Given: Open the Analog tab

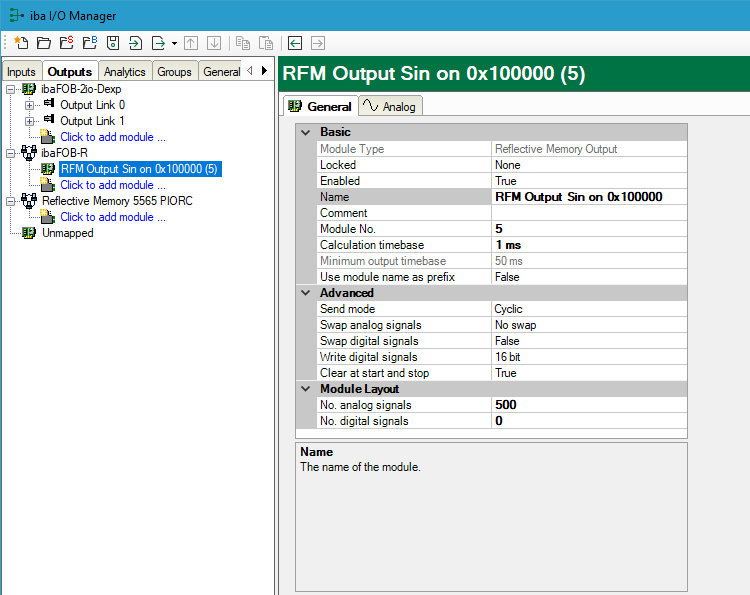Looking at the screenshot, I should [391, 106].
